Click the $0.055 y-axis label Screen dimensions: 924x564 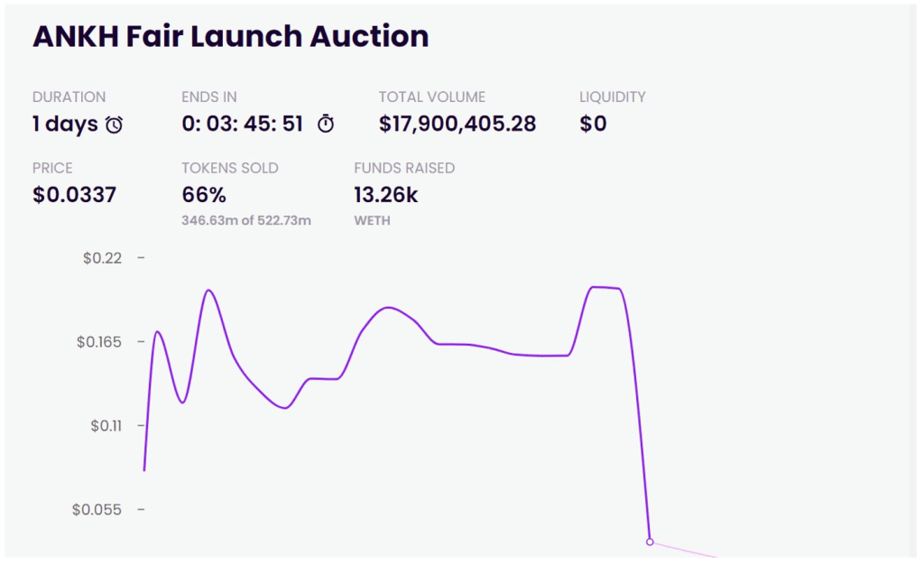click(x=97, y=509)
